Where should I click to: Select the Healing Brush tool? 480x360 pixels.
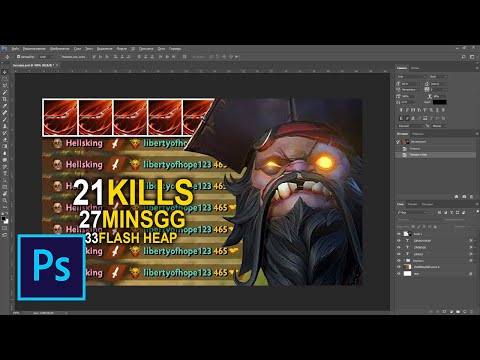(5, 113)
